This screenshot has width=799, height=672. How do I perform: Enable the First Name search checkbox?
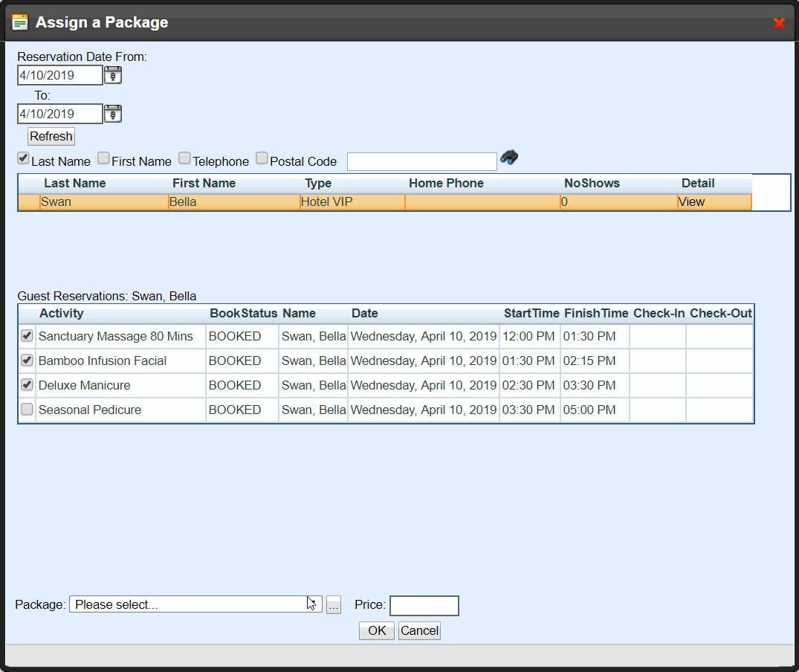pos(103,158)
